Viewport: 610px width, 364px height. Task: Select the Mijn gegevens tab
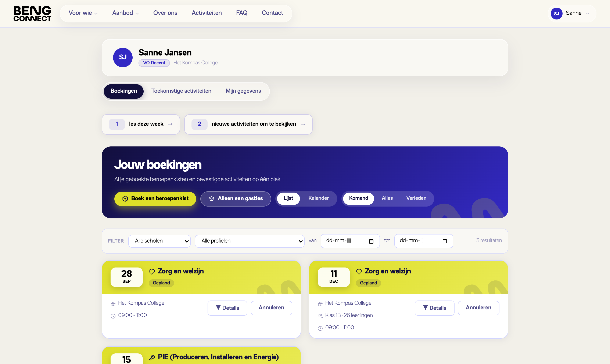(243, 91)
